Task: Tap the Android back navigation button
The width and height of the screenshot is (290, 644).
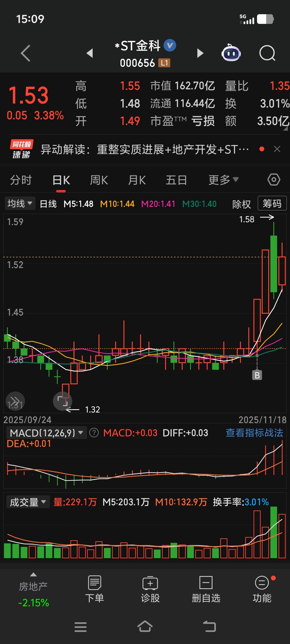Action: 209,627
